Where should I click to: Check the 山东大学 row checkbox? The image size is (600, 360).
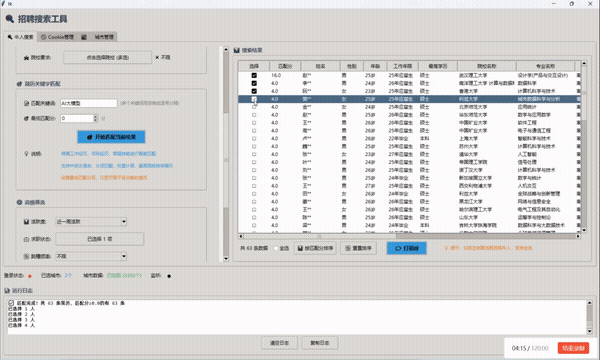(x=254, y=217)
